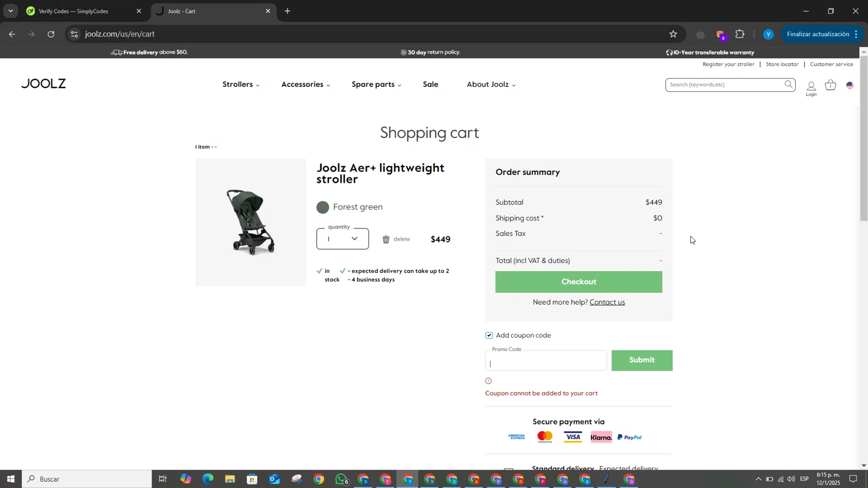Click the volume icon in tray

pos(791,479)
